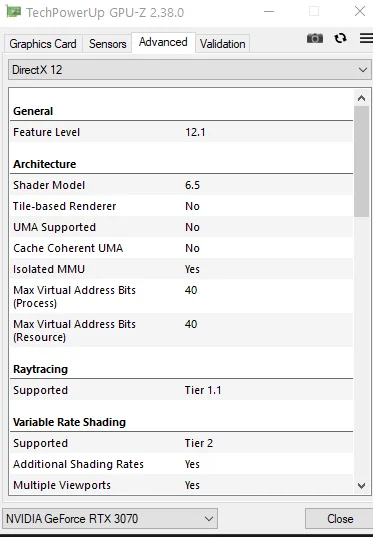Open the DirectX 12 dropdown
Screen dimensions: 373x537
pos(189,70)
